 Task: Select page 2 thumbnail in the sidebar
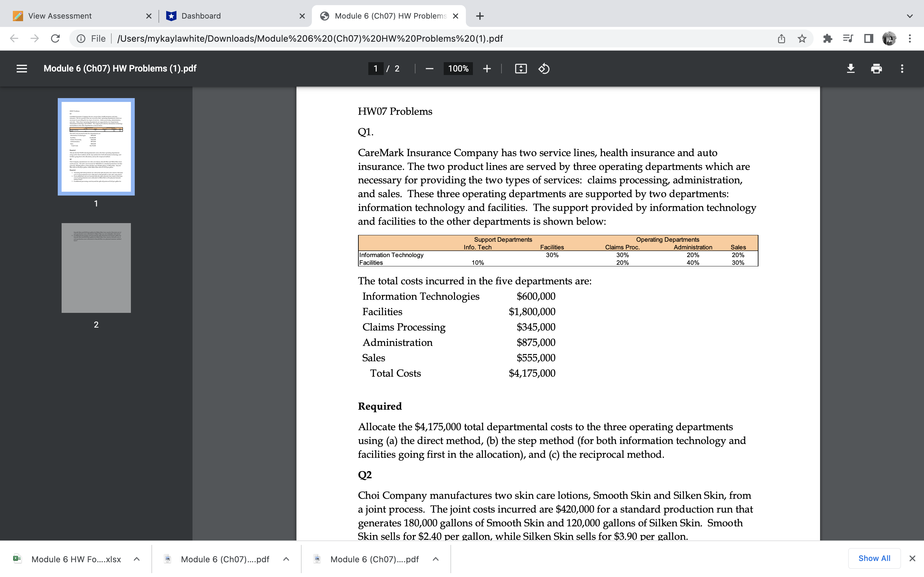(96, 268)
